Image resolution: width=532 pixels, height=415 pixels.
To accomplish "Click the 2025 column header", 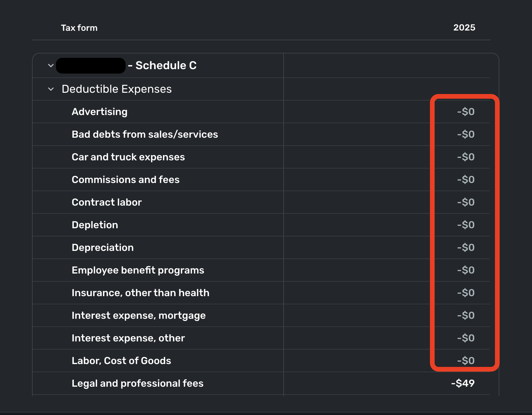I will click(x=464, y=28).
